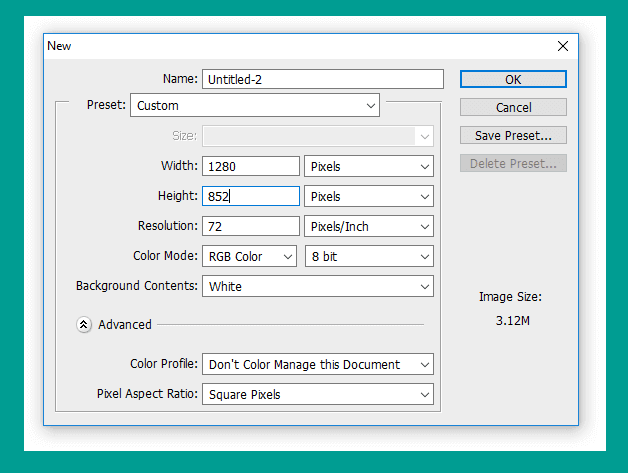Click Save Preset... button
The width and height of the screenshot is (628, 473).
[x=513, y=135]
